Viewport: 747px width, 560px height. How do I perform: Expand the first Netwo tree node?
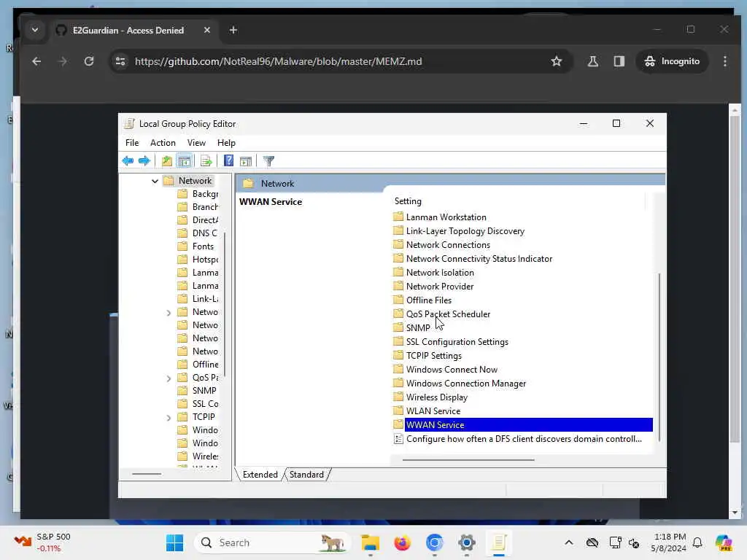[169, 313]
